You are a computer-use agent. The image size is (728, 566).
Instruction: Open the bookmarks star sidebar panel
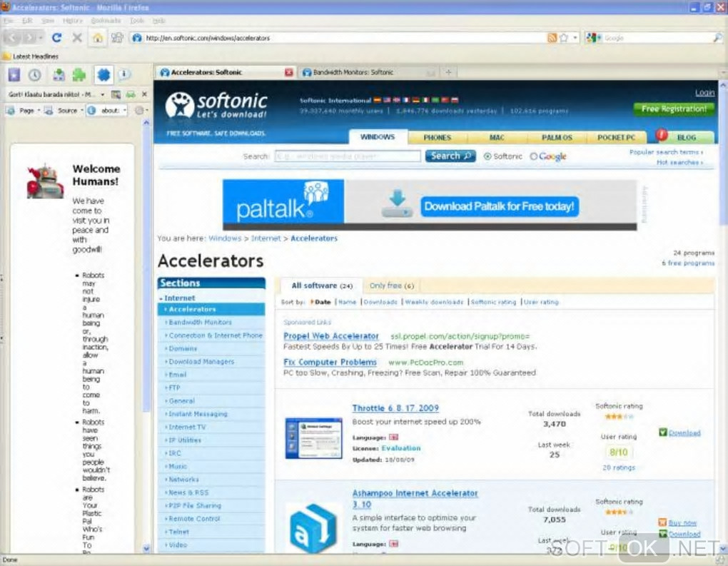pyautogui.click(x=14, y=74)
